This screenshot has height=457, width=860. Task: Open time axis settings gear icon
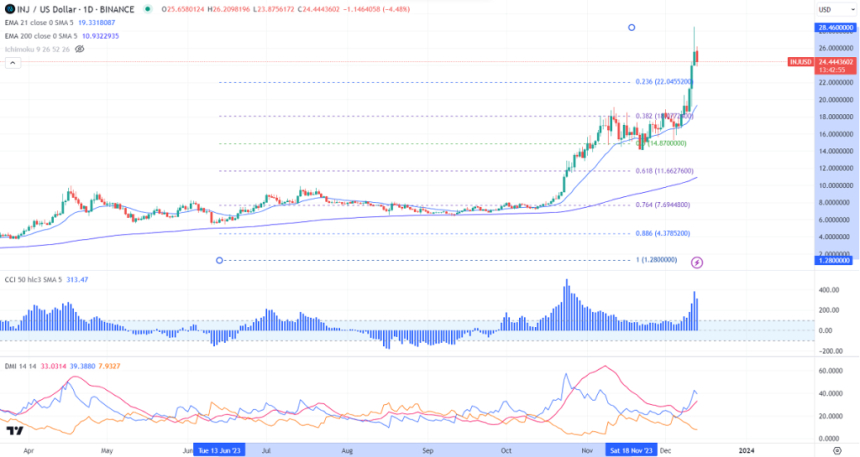coord(837,451)
